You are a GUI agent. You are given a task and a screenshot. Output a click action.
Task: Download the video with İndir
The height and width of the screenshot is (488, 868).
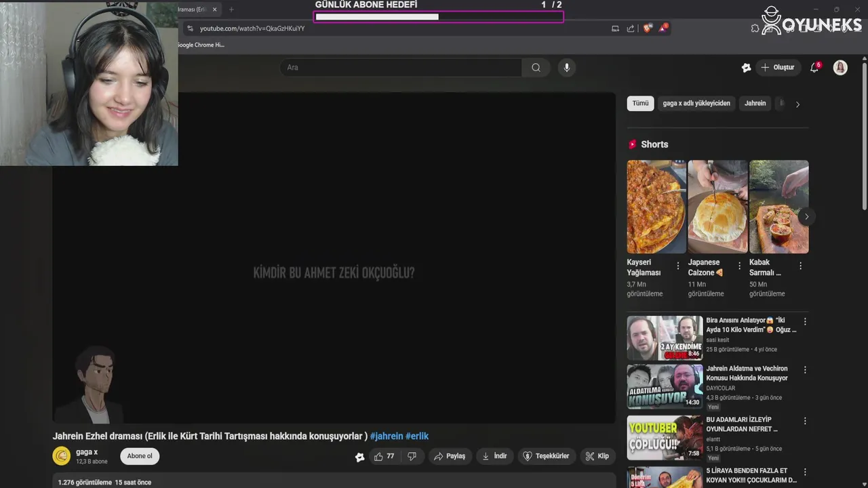point(494,456)
